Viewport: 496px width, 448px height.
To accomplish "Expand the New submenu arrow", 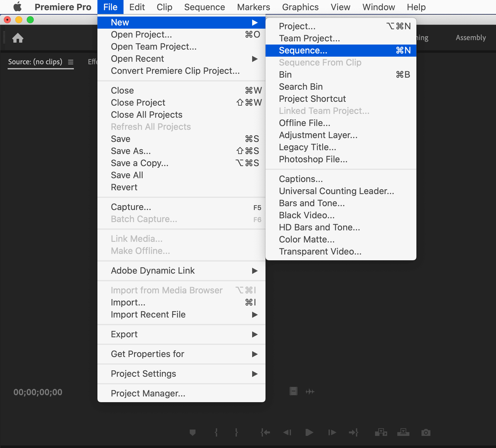I will [x=255, y=23].
